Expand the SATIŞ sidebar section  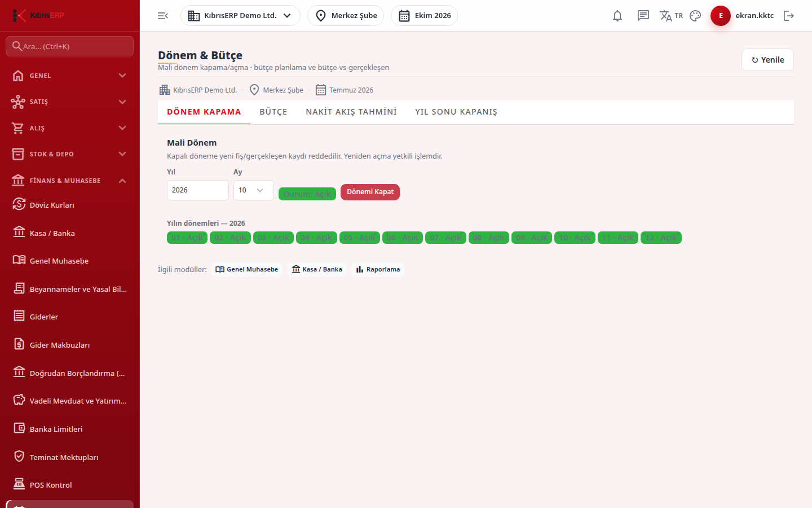pyautogui.click(x=70, y=102)
